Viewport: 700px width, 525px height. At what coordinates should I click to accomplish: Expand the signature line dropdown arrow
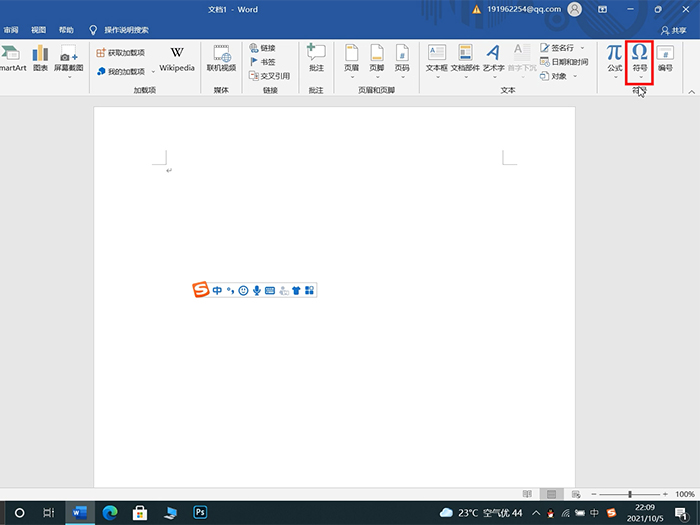tap(582, 47)
